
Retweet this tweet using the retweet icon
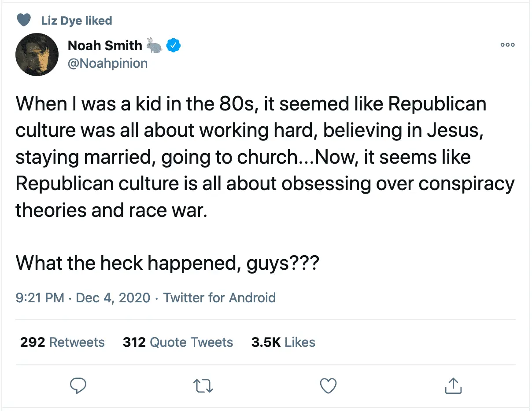tap(203, 386)
